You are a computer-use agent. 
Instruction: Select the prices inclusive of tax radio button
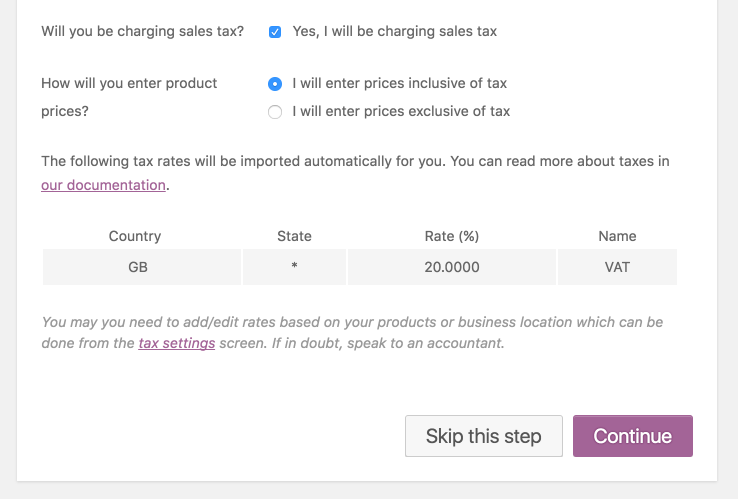[x=275, y=84]
